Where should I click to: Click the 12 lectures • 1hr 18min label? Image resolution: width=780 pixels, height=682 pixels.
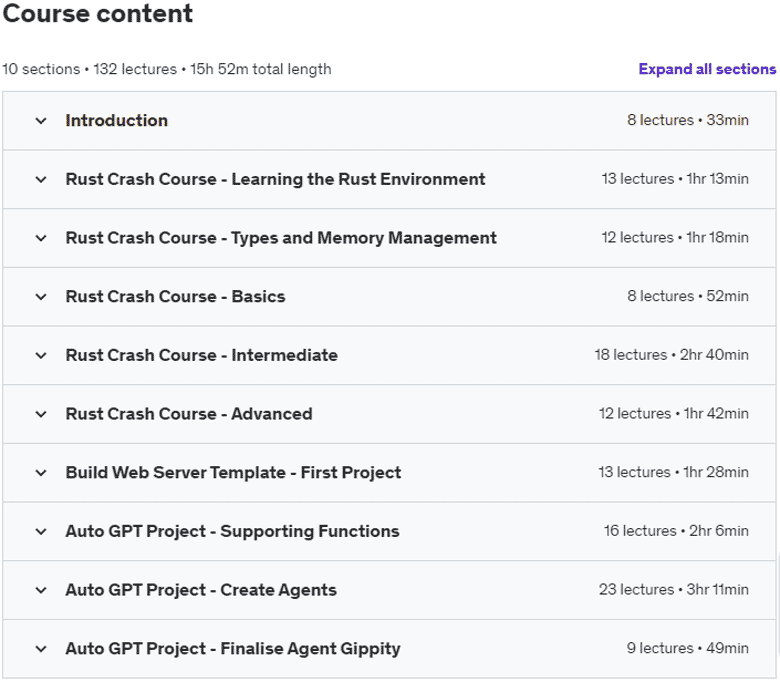click(675, 237)
